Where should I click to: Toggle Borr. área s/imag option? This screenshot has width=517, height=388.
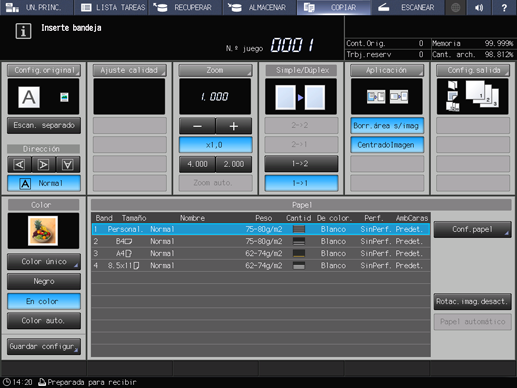click(x=387, y=126)
